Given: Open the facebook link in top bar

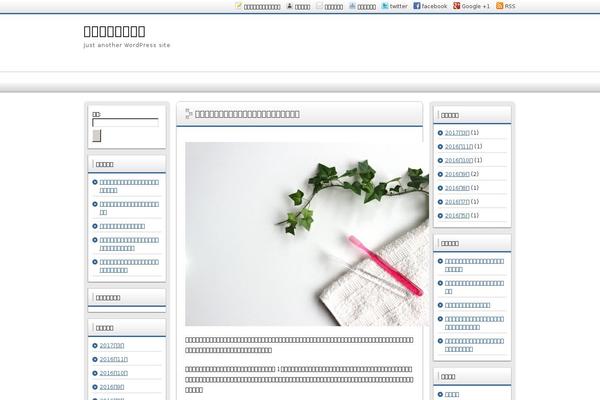Looking at the screenshot, I should tap(430, 6).
